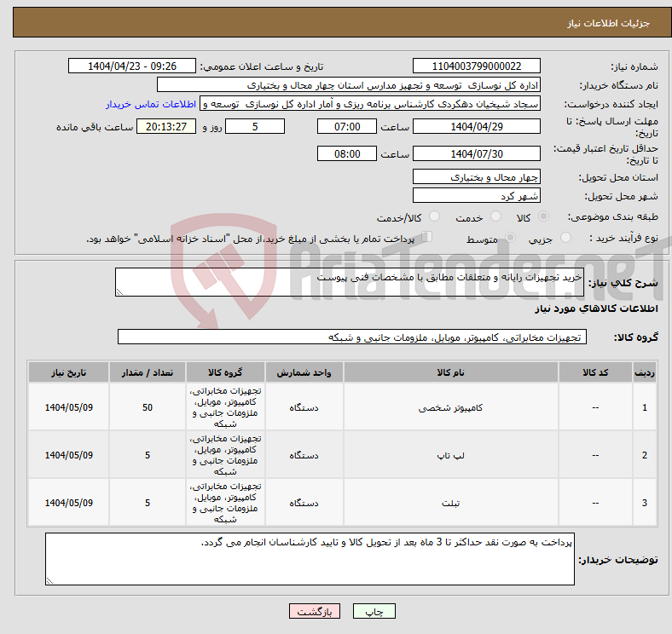Image resolution: width=672 pixels, height=634 pixels.
Task: Click date 1404/05/09 in the تبلت row
Action: pyautogui.click(x=68, y=503)
